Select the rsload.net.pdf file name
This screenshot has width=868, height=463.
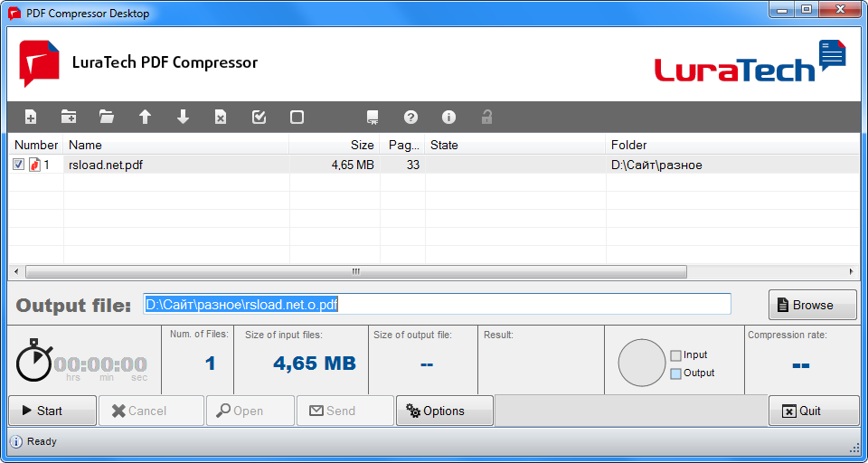pyautogui.click(x=106, y=165)
